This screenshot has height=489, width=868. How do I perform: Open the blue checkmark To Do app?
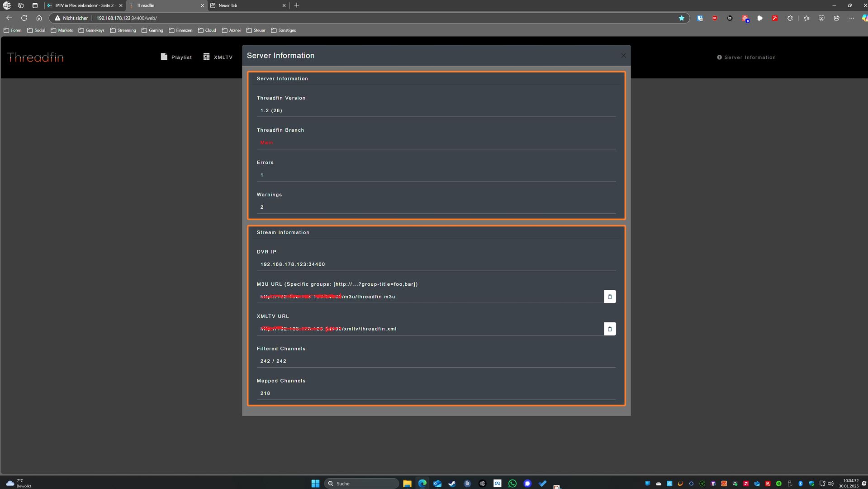point(542,484)
